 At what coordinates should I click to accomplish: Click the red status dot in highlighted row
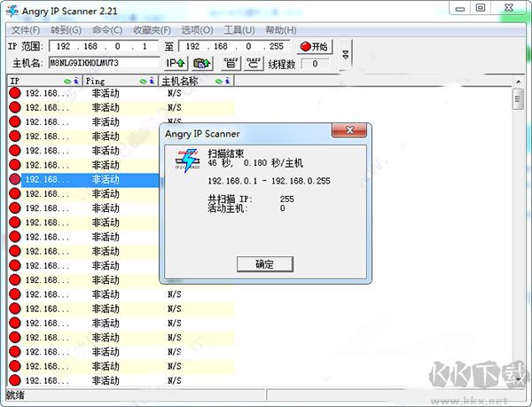coord(15,179)
